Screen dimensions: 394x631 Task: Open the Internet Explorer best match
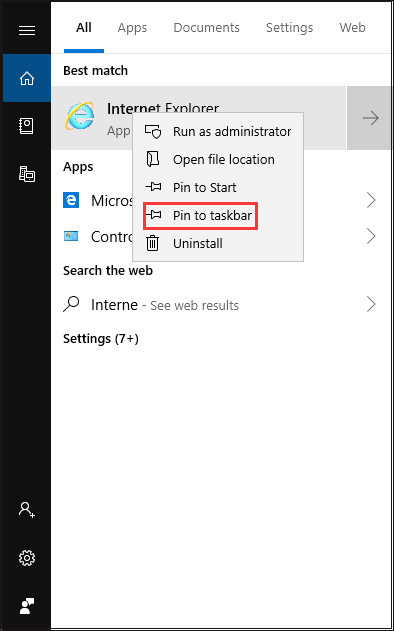(199, 118)
